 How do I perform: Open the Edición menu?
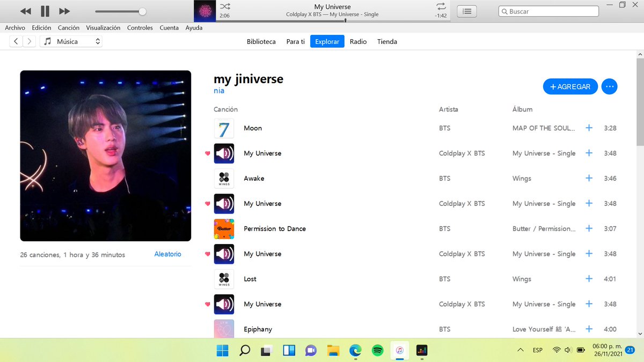[41, 28]
